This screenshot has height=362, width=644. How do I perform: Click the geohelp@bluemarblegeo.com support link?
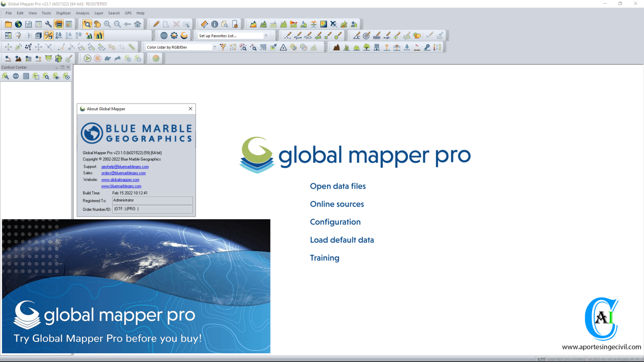[125, 166]
